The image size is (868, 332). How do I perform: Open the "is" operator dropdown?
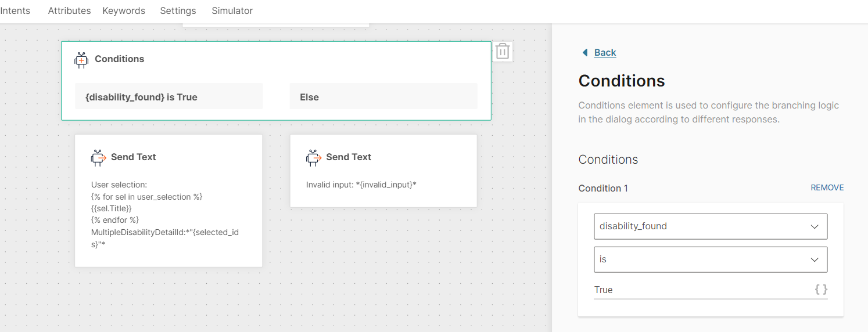pyautogui.click(x=710, y=259)
